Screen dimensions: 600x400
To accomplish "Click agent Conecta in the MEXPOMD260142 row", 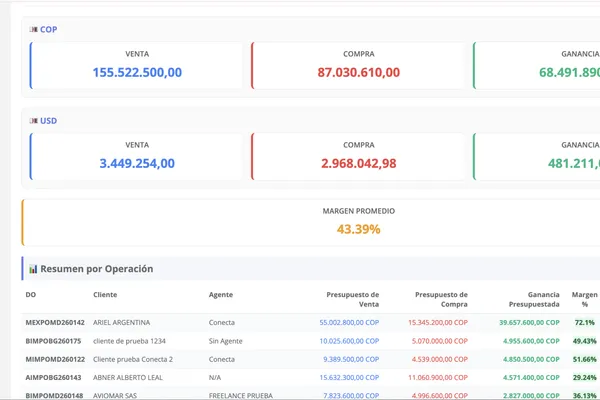I will click(222, 323).
